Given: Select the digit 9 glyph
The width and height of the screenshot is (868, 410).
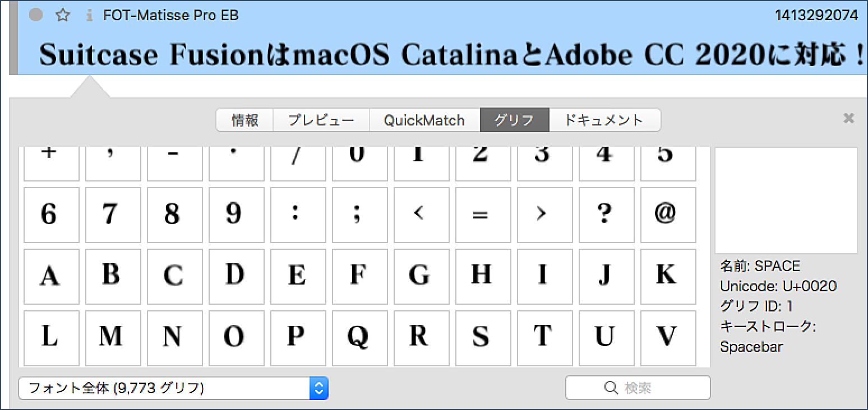Looking at the screenshot, I should [x=237, y=215].
